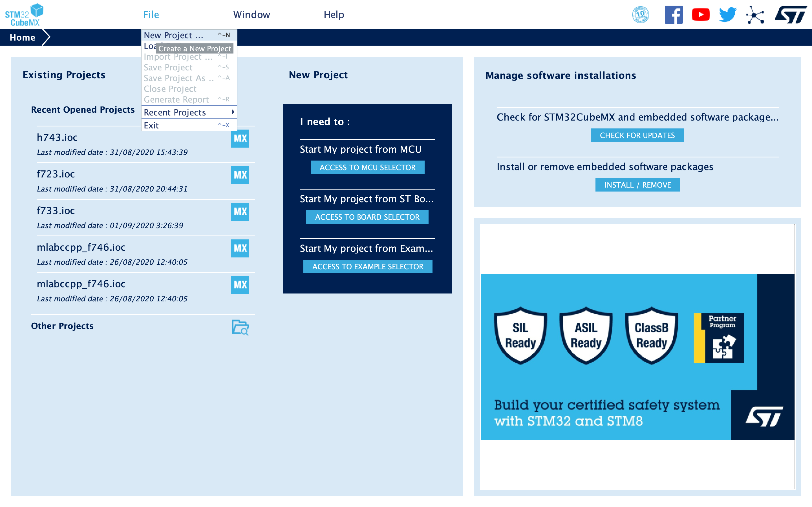Screen dimensions: 812x507
Task: Browse Other Projects folder icon
Action: pos(240,327)
